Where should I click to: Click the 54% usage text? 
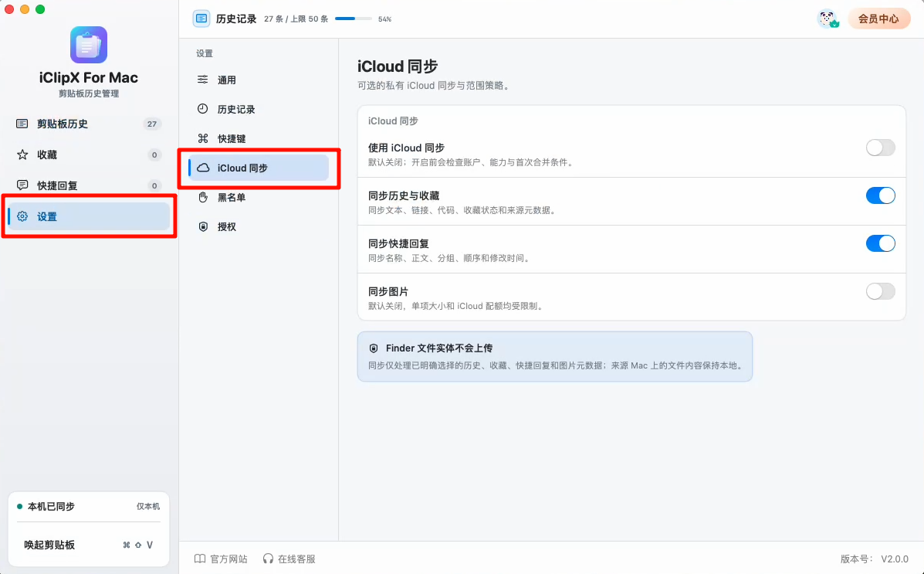tap(384, 19)
